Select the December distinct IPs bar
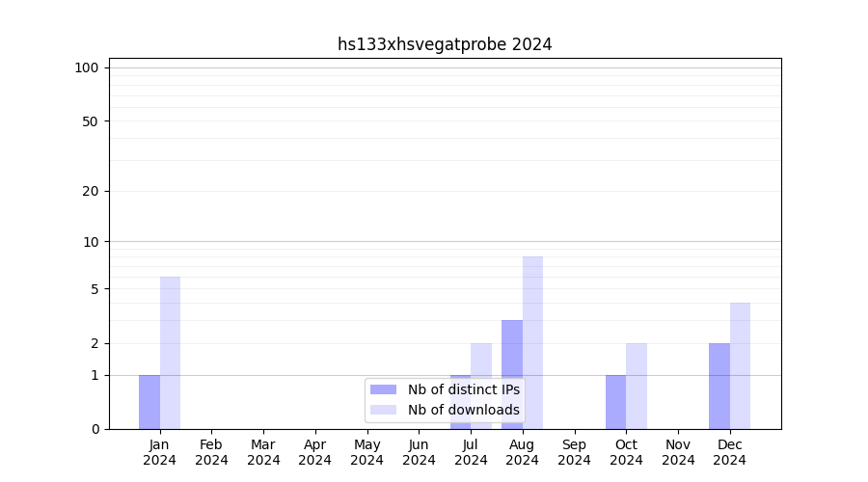Viewport: 868px width, 482px height. point(719,386)
